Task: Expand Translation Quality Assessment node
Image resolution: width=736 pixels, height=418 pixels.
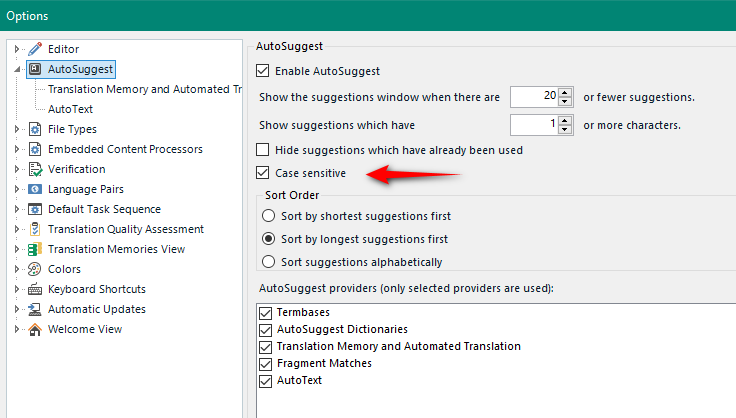Action: pyautogui.click(x=17, y=229)
